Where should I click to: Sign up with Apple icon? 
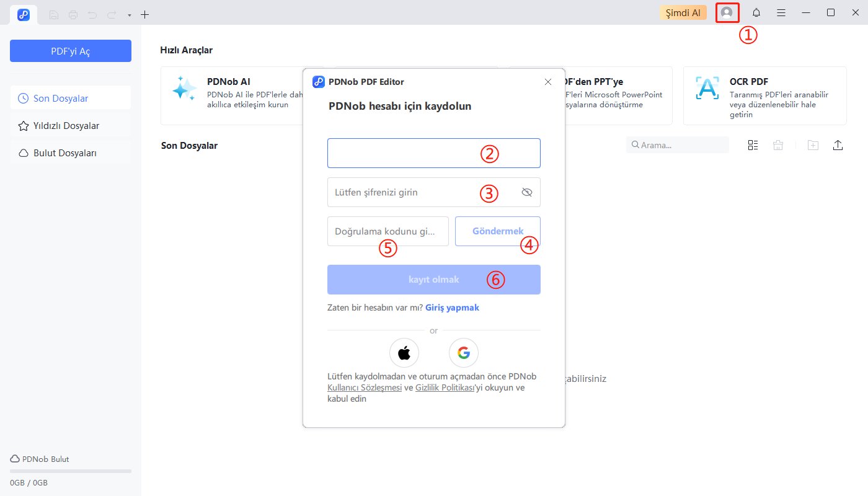click(404, 353)
